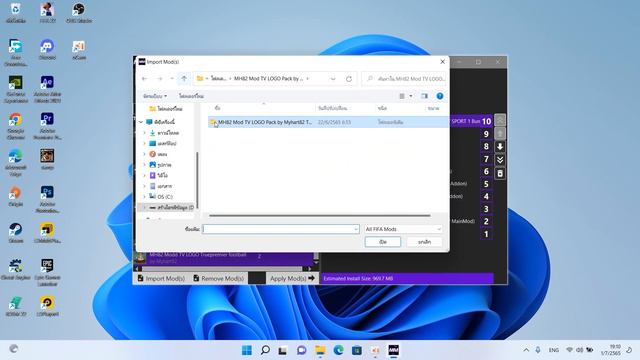Viewport: 640px width, 360px height.
Task: Open Adobe Premiere Pro desktop shortcut
Action: tap(47, 126)
